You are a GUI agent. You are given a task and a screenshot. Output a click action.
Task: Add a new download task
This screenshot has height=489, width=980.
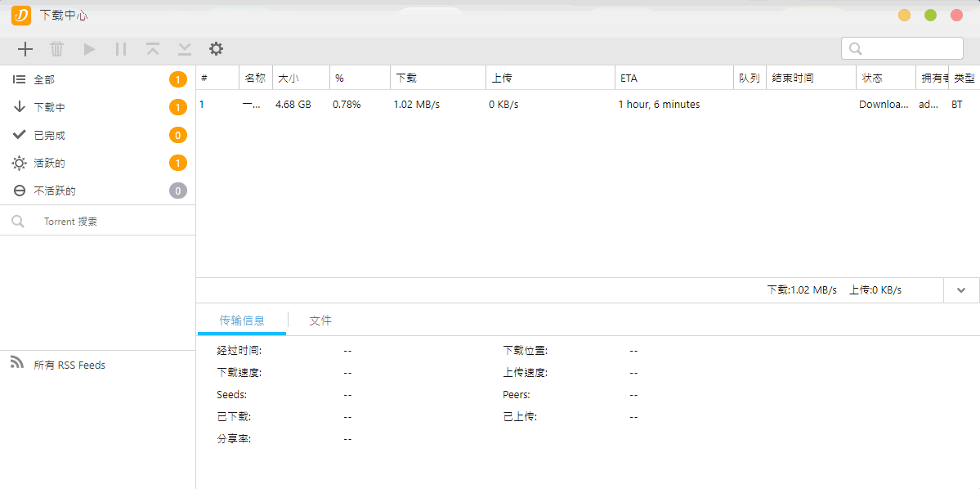point(25,49)
